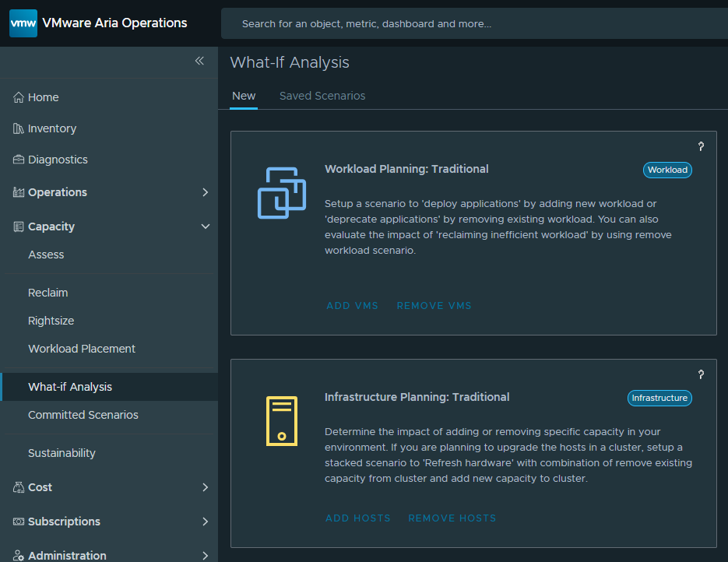The image size is (728, 562).
Task: Click the Infrastructure Planning: Traditional title
Action: click(x=417, y=397)
